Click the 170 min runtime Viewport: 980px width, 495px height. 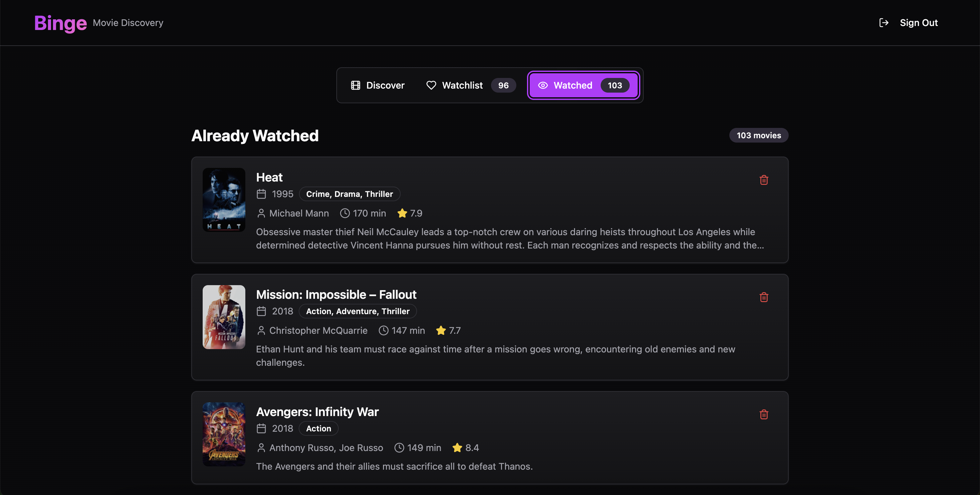(369, 213)
